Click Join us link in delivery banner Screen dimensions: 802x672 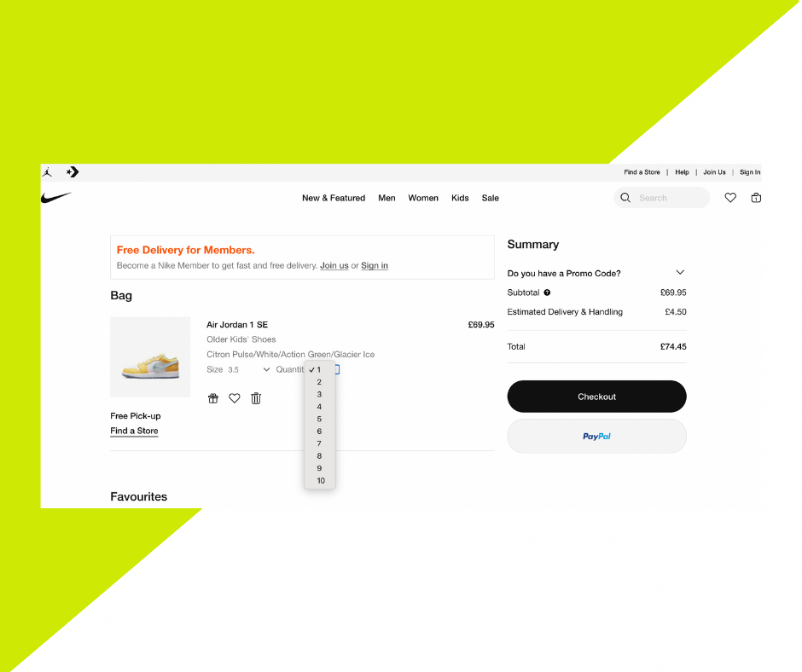(x=334, y=265)
